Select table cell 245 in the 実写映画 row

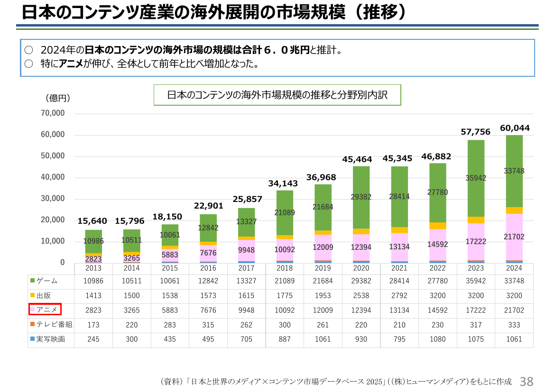click(x=93, y=339)
